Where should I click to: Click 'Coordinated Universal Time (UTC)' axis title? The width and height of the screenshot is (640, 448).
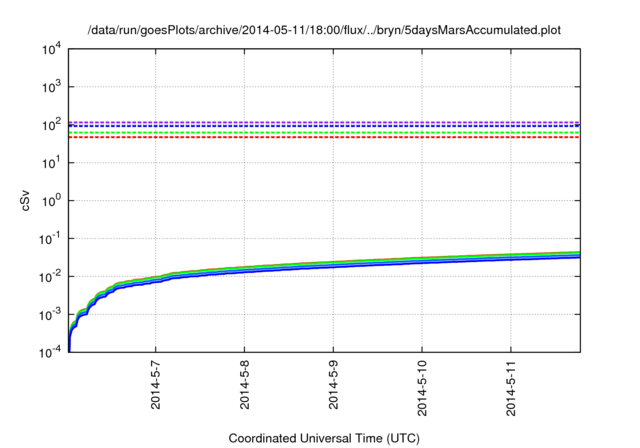[324, 438]
